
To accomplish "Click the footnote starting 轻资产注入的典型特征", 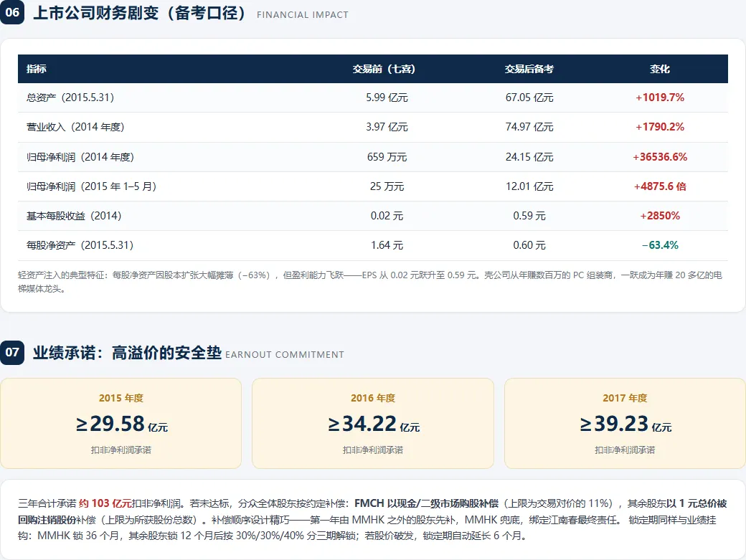I will pos(370,282).
